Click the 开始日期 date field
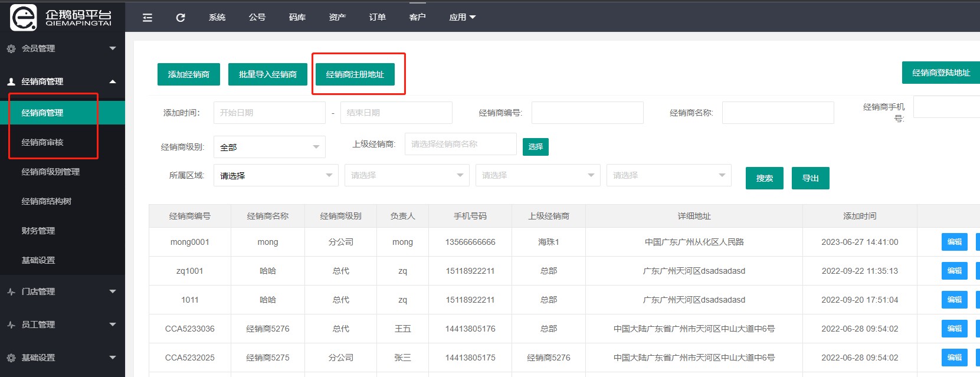Screen dimensions: 980x377 tap(270, 113)
